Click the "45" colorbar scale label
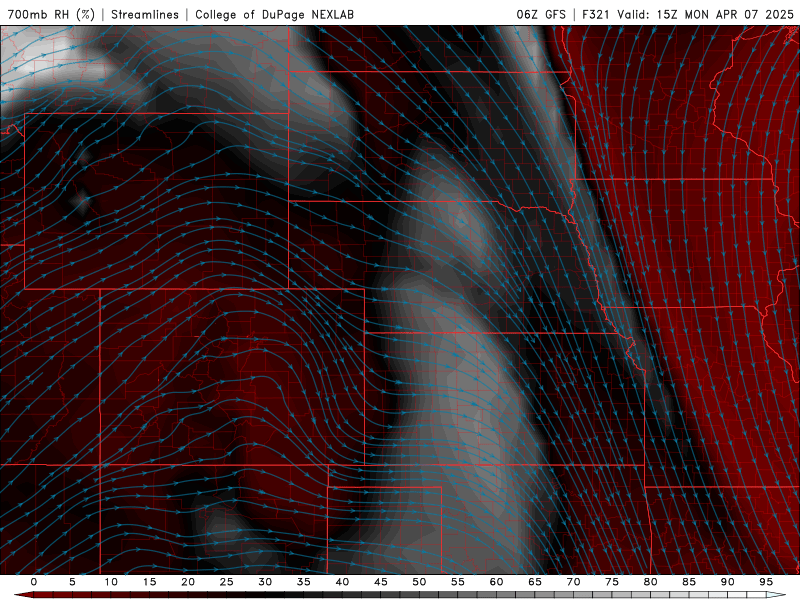The image size is (800, 600). click(381, 582)
